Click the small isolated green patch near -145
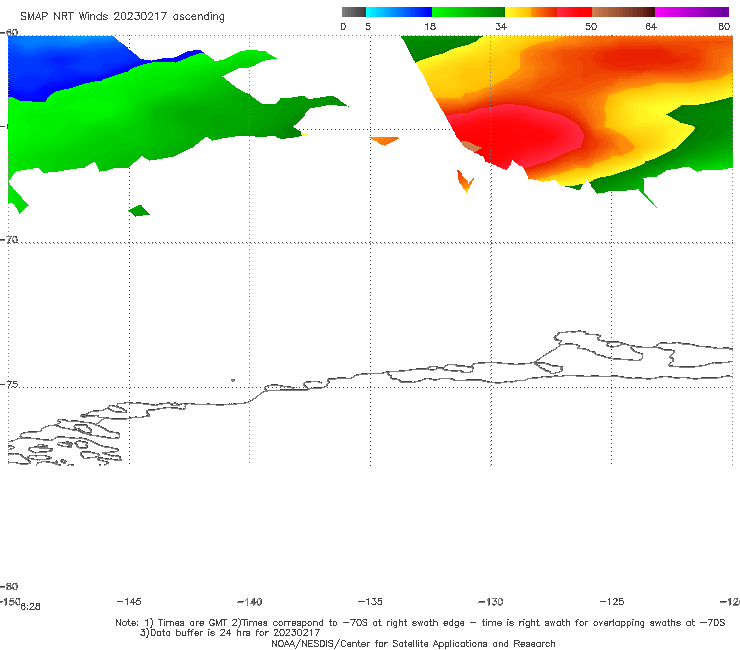The height and width of the screenshot is (650, 740). tap(139, 211)
